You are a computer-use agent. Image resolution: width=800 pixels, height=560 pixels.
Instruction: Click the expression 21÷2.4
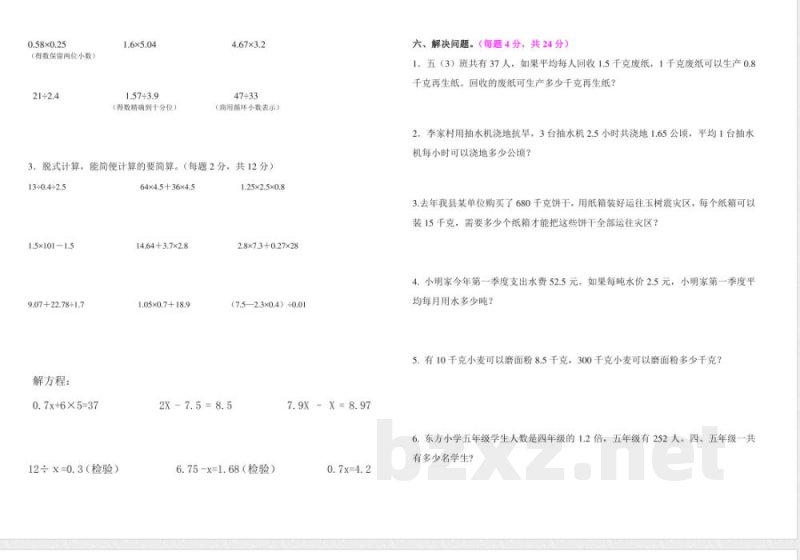[x=46, y=96]
